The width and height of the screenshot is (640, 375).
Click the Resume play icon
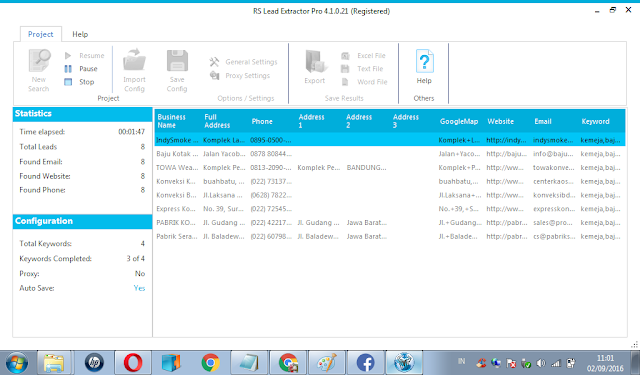68,55
